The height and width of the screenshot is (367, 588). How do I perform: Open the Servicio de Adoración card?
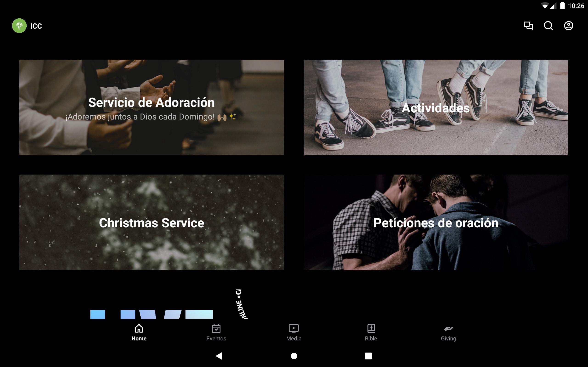pyautogui.click(x=151, y=107)
